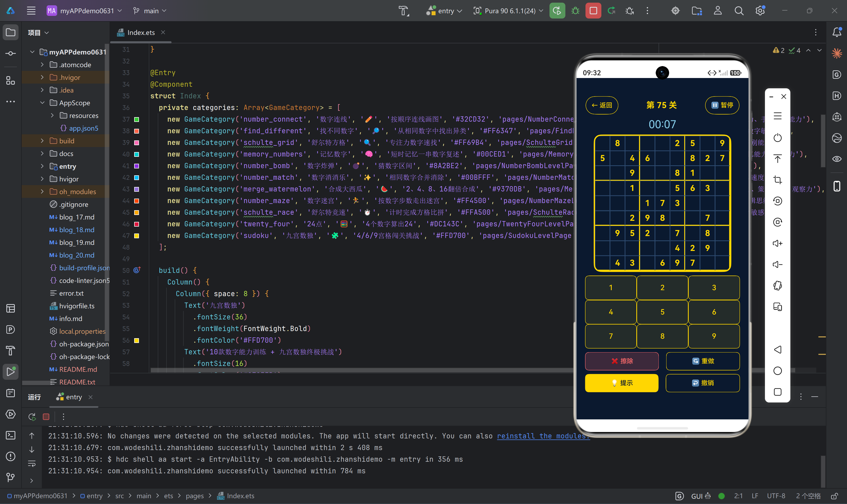The width and height of the screenshot is (847, 504).
Task: Tap the yellow 提示 hint button
Action: click(x=622, y=383)
